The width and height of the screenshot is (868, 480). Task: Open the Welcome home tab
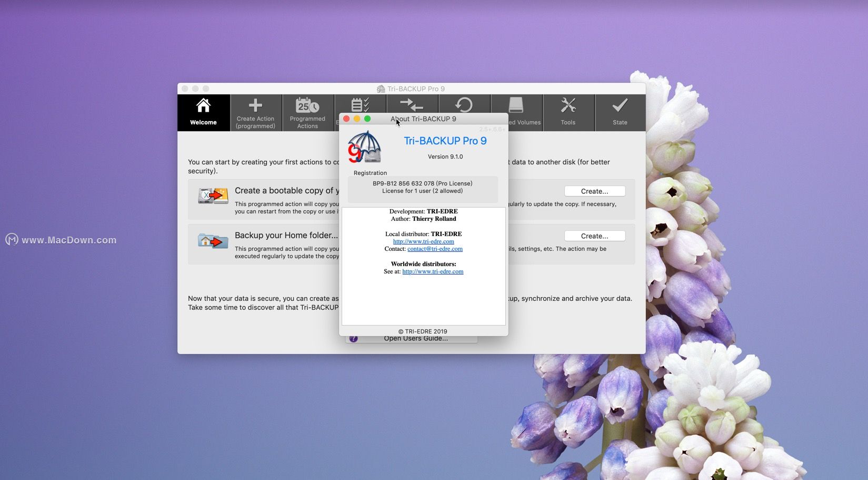click(203, 113)
